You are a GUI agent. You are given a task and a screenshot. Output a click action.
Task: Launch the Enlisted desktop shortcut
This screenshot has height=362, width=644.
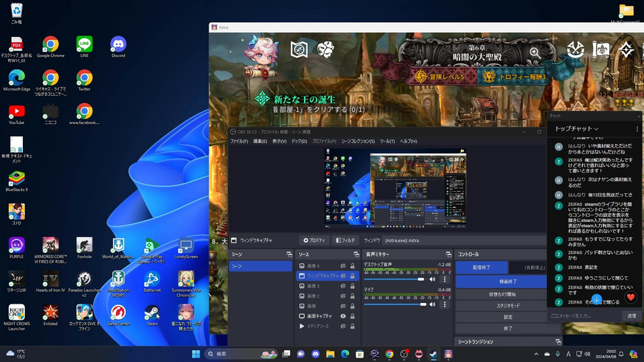pos(50,315)
